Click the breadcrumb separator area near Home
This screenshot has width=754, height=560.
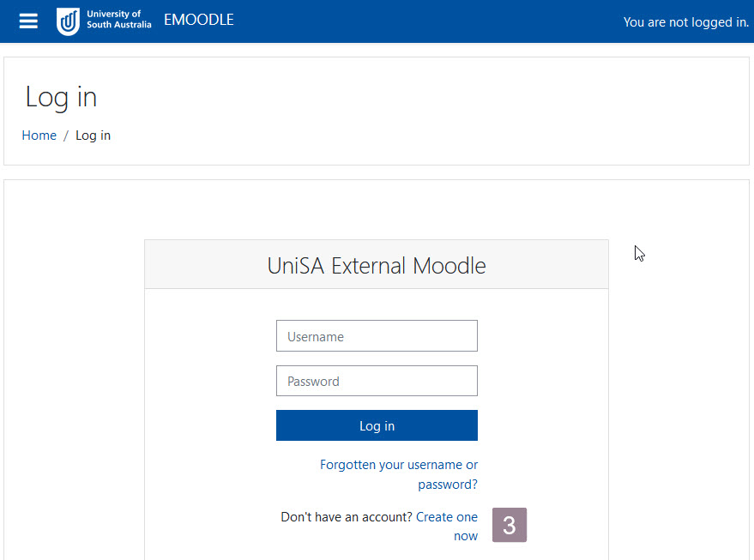tap(65, 135)
